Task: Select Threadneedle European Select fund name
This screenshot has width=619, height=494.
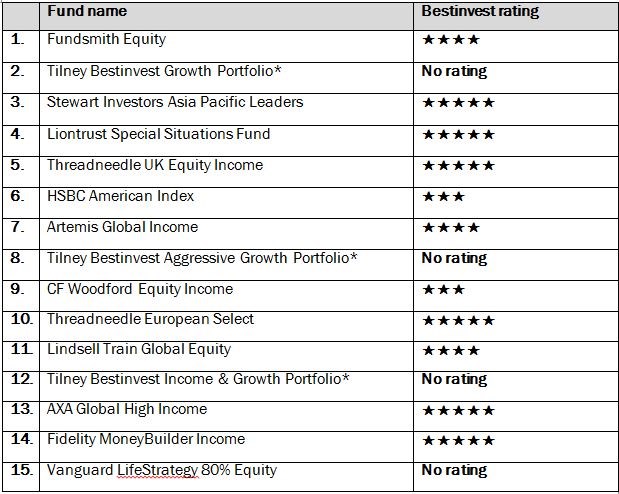Action: (x=150, y=319)
